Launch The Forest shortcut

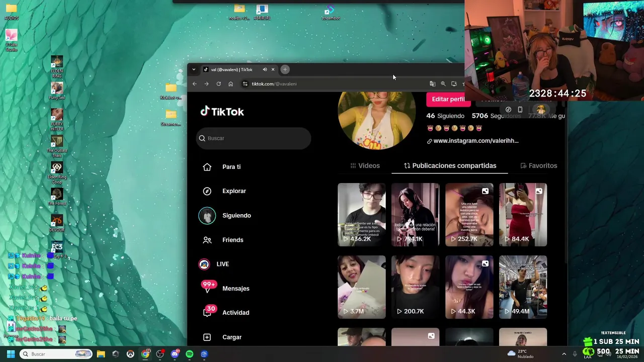coord(57,197)
